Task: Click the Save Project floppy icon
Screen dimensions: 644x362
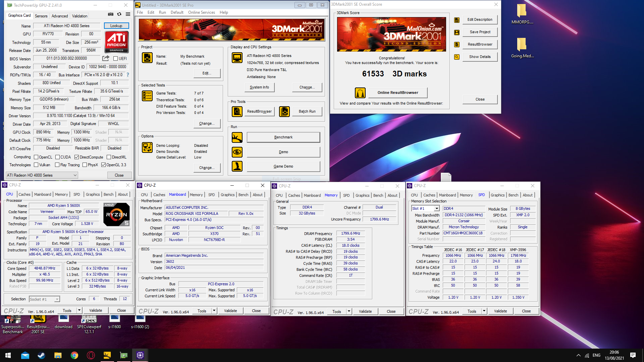Action: pyautogui.click(x=457, y=33)
